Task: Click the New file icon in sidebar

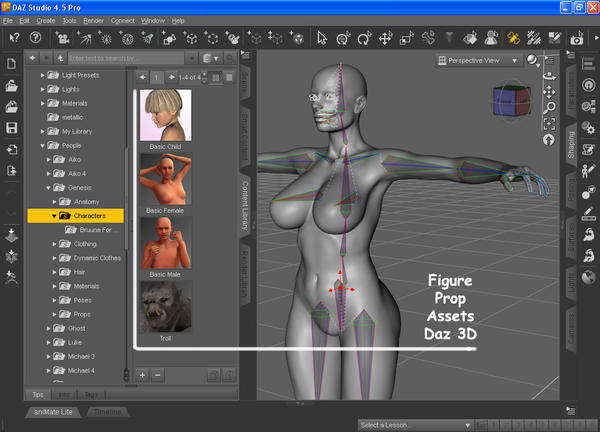Action: pos(11,64)
